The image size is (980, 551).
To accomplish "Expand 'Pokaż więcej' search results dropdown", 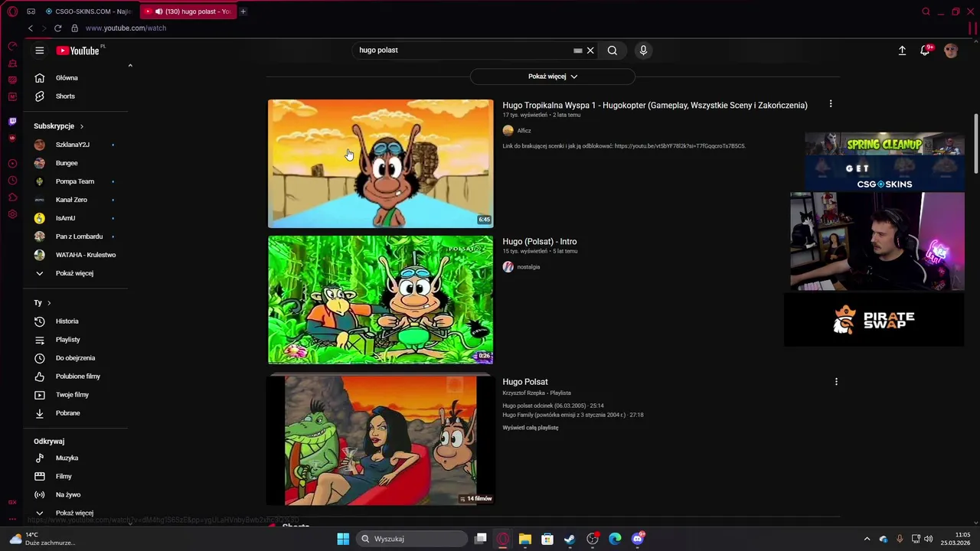I will point(552,77).
